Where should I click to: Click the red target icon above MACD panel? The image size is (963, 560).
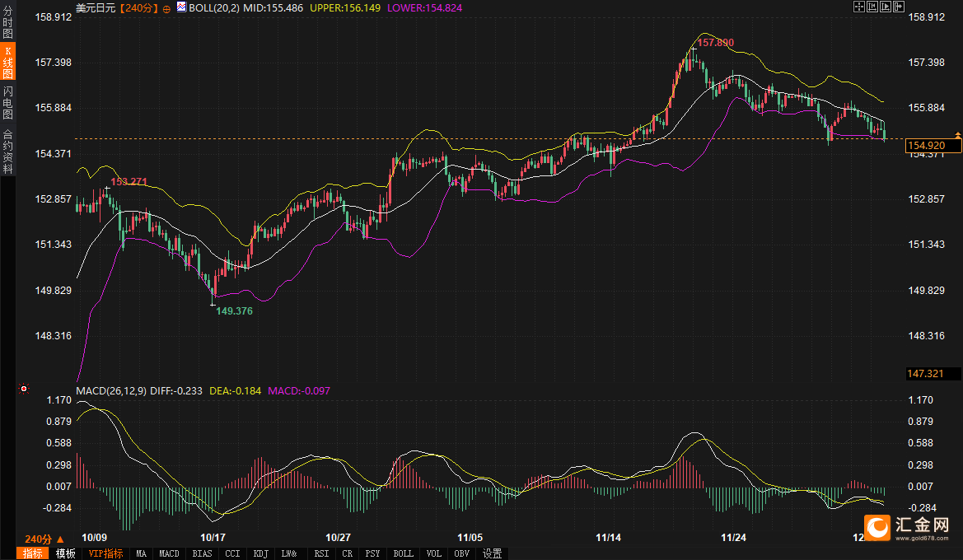(24, 388)
